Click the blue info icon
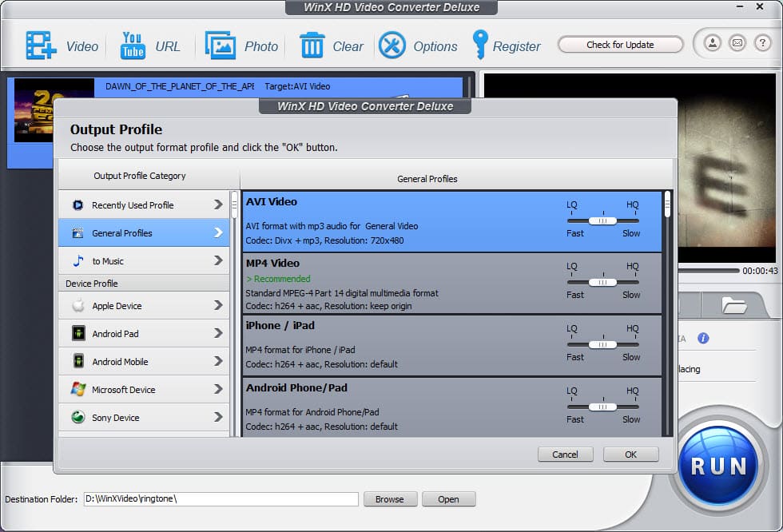Image resolution: width=783 pixels, height=532 pixels. click(703, 339)
